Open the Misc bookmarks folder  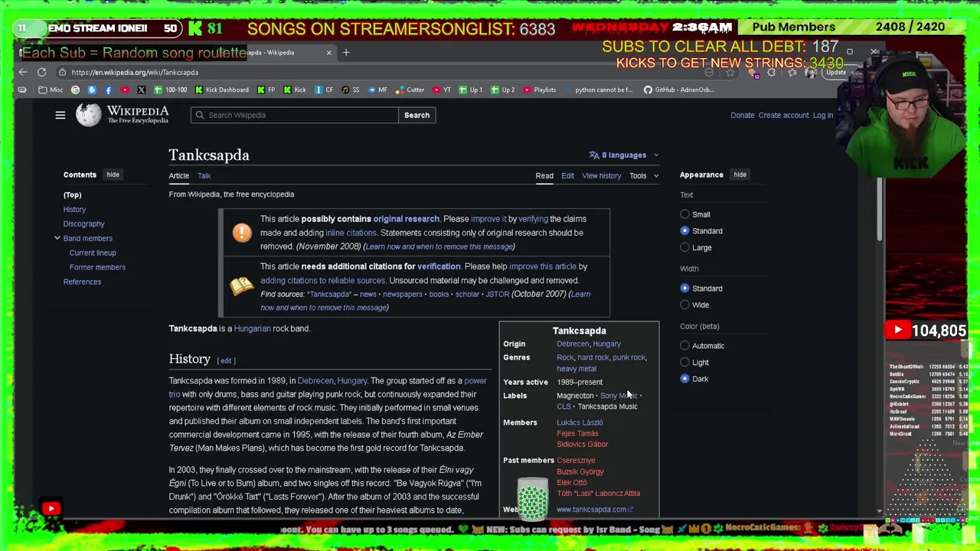[51, 90]
